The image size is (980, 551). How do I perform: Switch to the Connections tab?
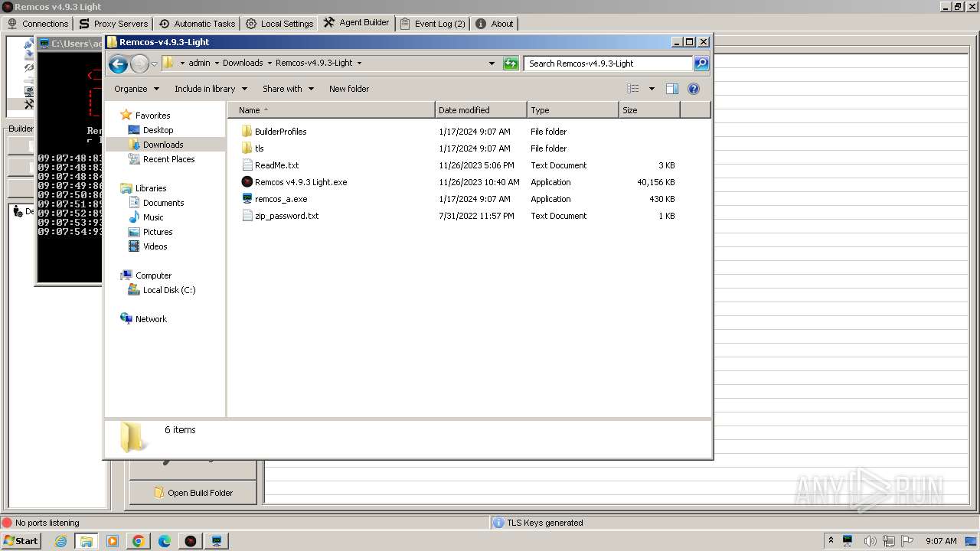(x=38, y=24)
